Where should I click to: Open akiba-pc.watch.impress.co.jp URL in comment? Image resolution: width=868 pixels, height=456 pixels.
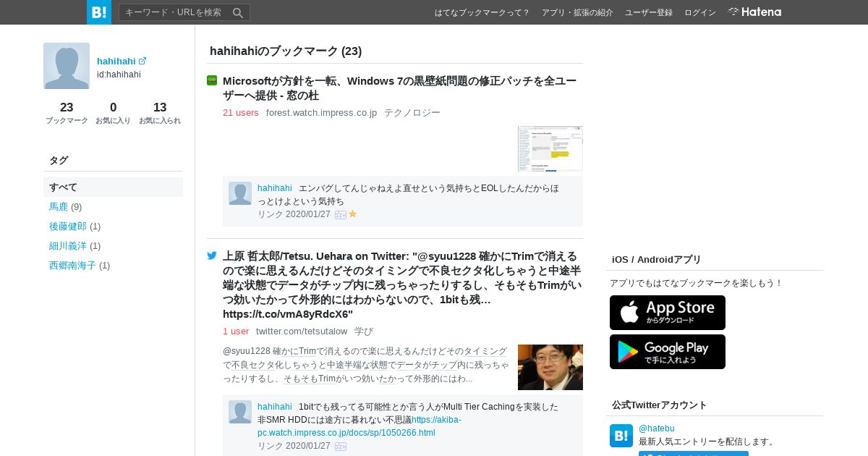click(x=359, y=426)
